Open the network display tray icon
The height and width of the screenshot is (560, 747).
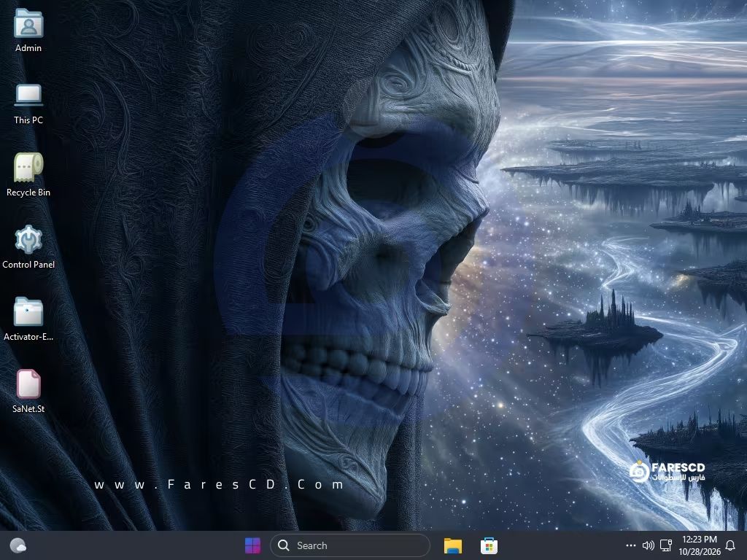665,545
